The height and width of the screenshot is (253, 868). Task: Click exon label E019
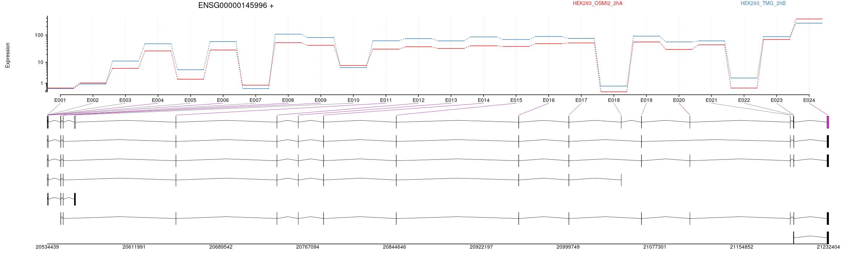(x=646, y=100)
